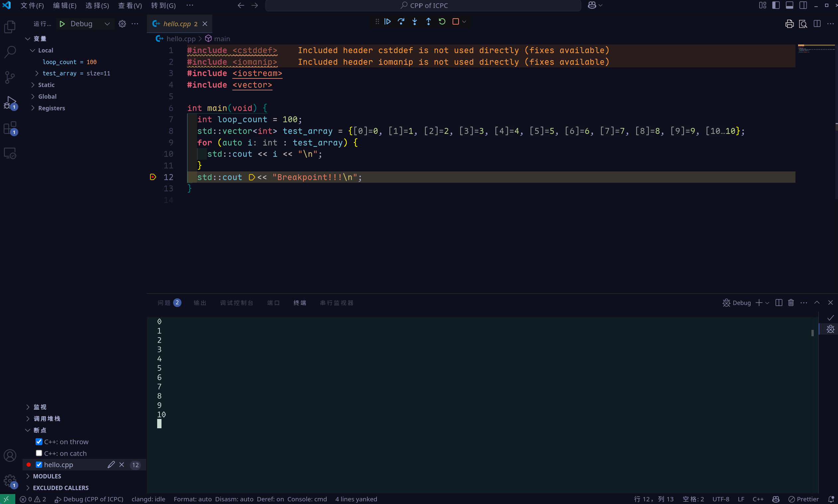
Task: Uncheck the hello.cpp breakpoint checkbox
Action: tap(39, 464)
